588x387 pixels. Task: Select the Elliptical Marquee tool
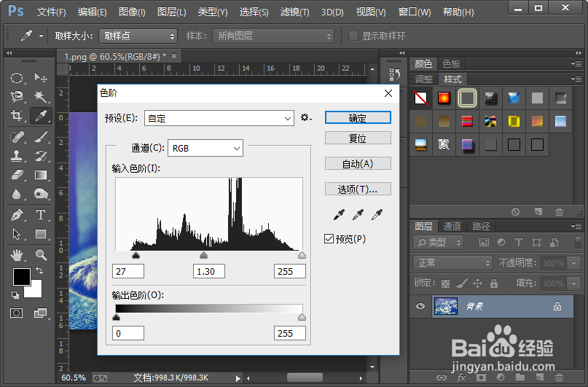[17, 78]
